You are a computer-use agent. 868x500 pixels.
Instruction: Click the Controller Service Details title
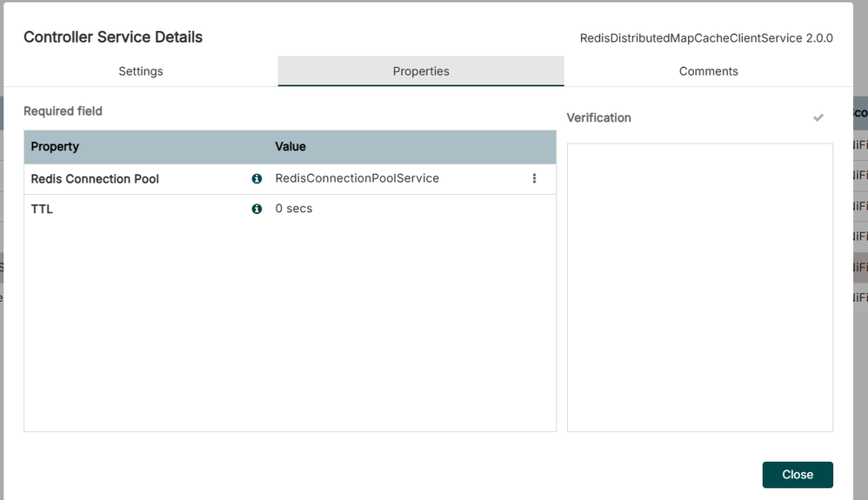point(113,37)
